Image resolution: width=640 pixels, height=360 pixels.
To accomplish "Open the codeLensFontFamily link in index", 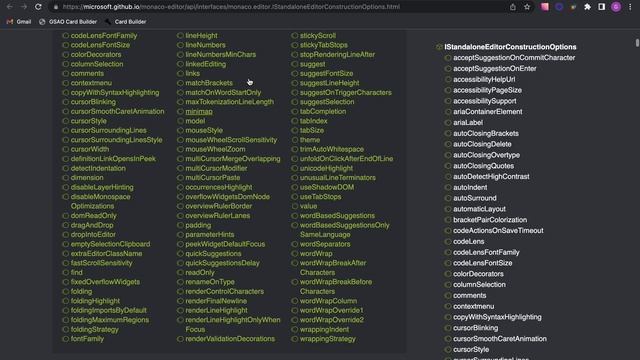I will 104,36.
